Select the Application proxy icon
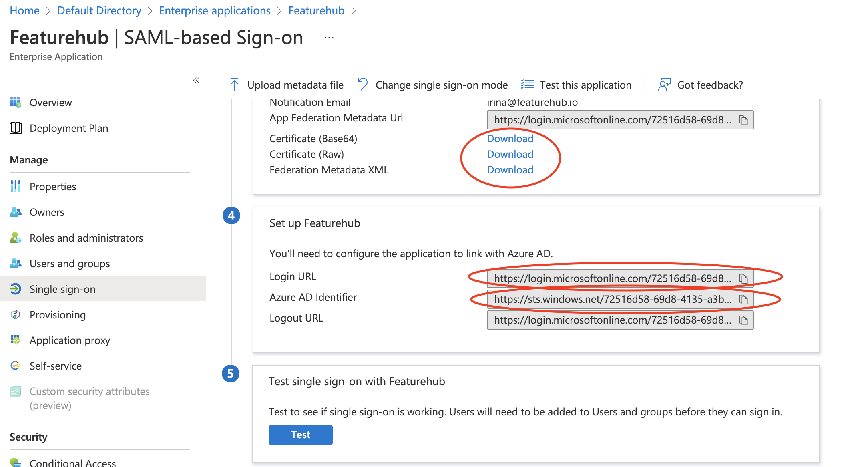Viewport: 868px width, 467px height. (15, 340)
